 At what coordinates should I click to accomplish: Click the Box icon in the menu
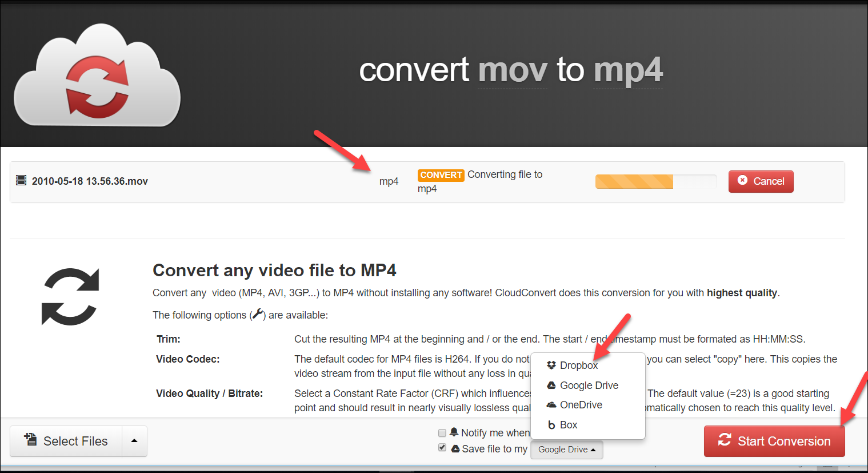(x=551, y=425)
